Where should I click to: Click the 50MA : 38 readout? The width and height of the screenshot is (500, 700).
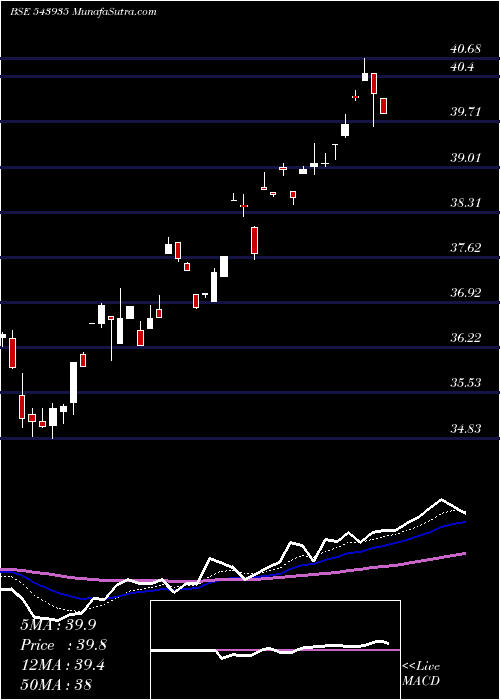pyautogui.click(x=56, y=684)
